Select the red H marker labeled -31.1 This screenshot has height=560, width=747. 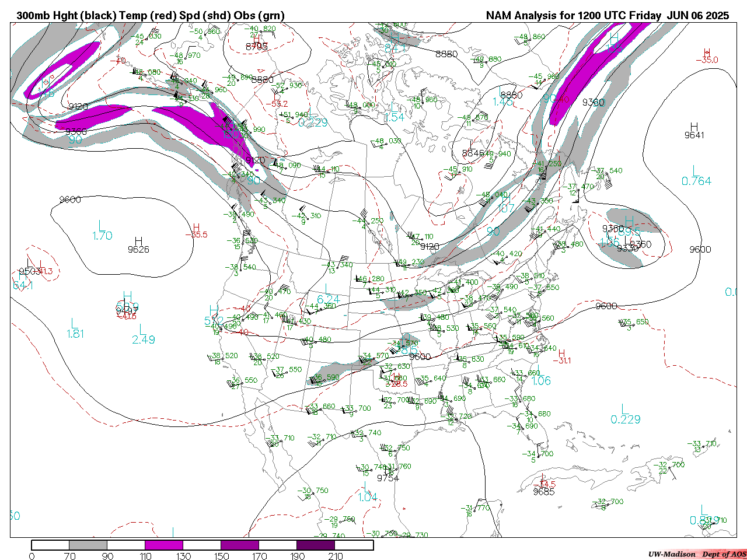tap(561, 353)
